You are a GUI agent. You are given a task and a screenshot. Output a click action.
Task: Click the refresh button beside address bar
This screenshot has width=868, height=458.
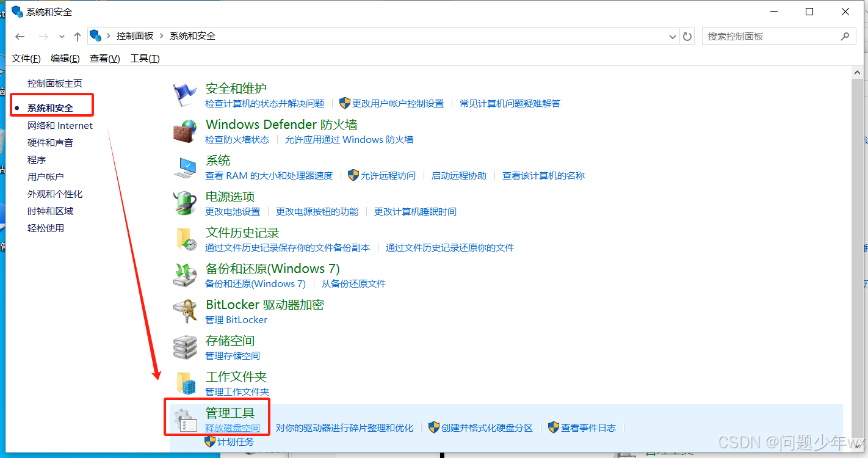(x=688, y=37)
